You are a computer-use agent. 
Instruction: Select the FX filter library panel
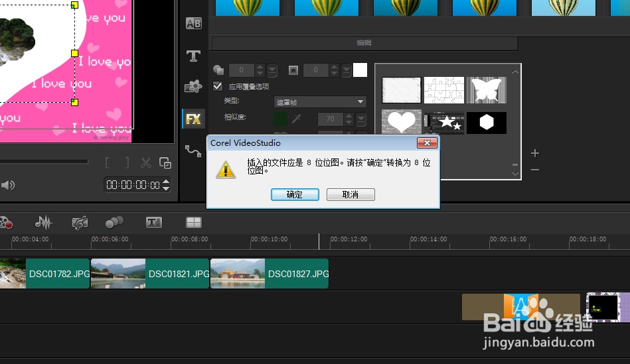pos(193,119)
